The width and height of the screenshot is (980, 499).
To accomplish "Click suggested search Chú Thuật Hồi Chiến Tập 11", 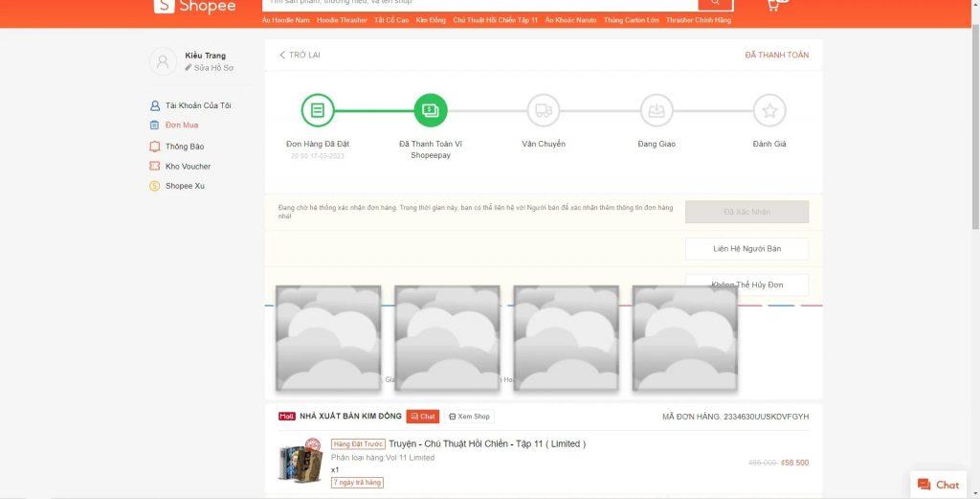I will pyautogui.click(x=495, y=21).
